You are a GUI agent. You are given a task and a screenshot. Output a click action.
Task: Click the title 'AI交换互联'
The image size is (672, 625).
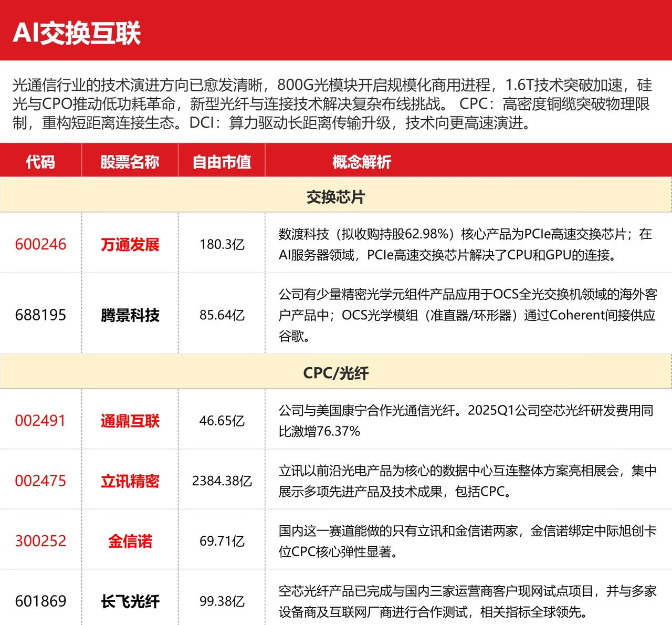77,34
